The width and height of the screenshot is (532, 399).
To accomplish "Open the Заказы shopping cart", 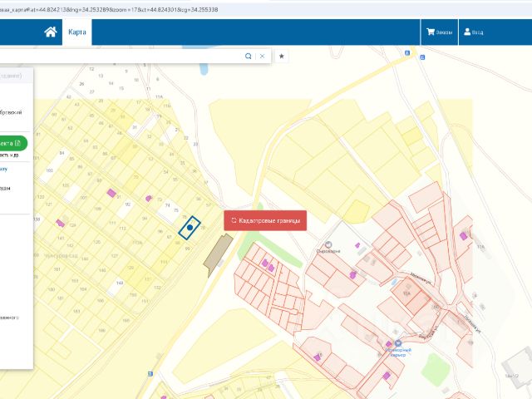I will [440, 32].
